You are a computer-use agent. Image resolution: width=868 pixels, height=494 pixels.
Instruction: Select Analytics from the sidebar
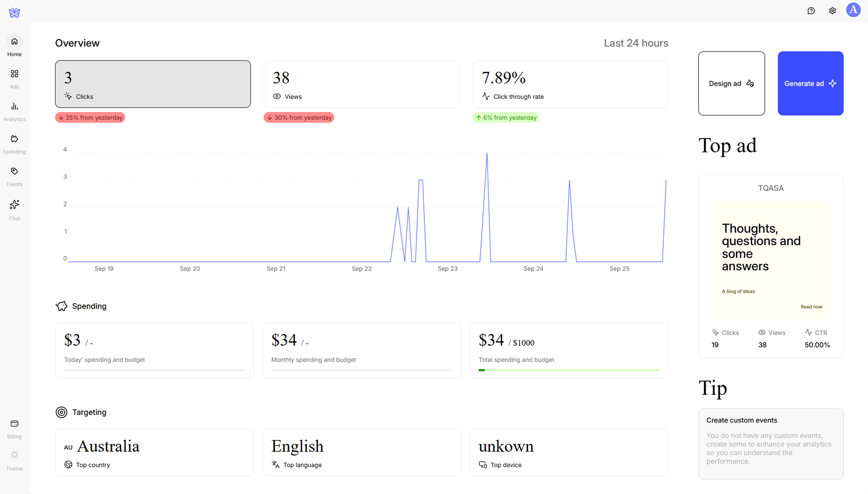14,111
